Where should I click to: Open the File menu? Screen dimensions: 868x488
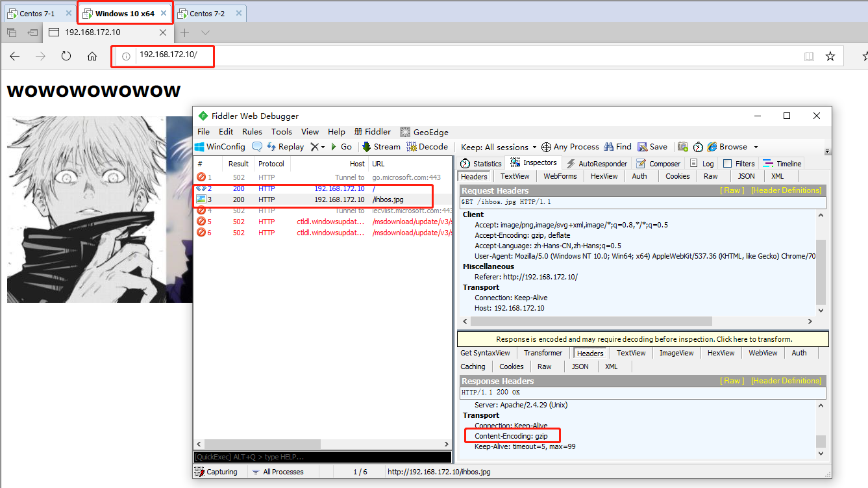tap(203, 131)
